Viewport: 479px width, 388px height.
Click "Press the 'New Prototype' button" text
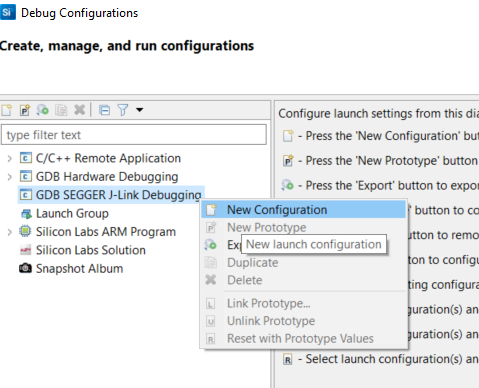[x=391, y=161]
